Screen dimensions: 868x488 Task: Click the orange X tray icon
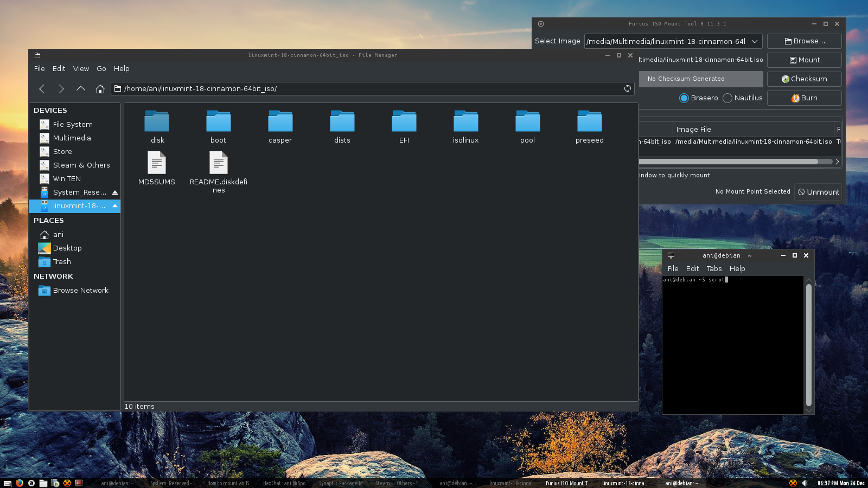click(793, 483)
